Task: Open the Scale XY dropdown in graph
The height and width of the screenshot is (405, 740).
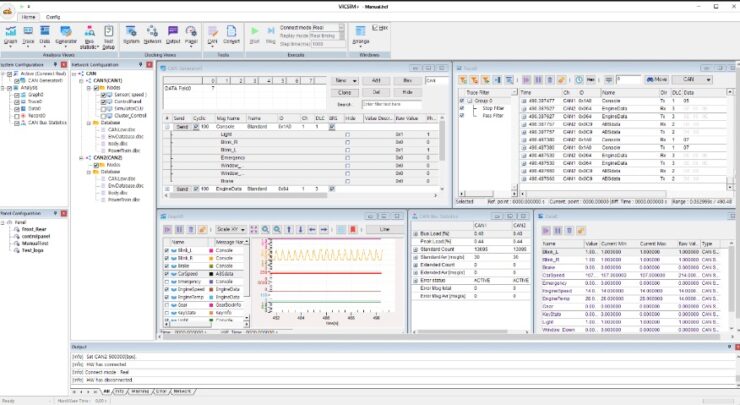Action: [229, 229]
